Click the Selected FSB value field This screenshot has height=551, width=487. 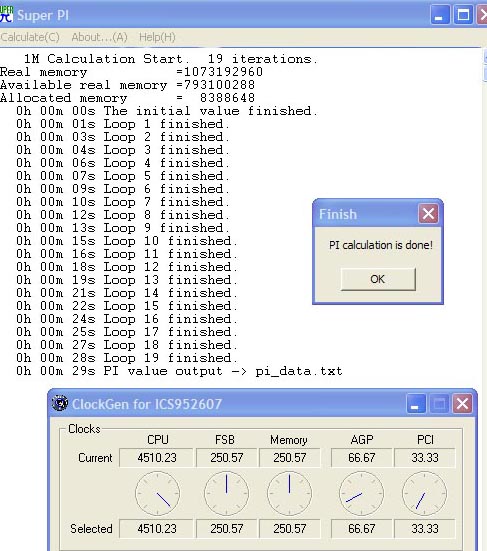click(x=227, y=529)
